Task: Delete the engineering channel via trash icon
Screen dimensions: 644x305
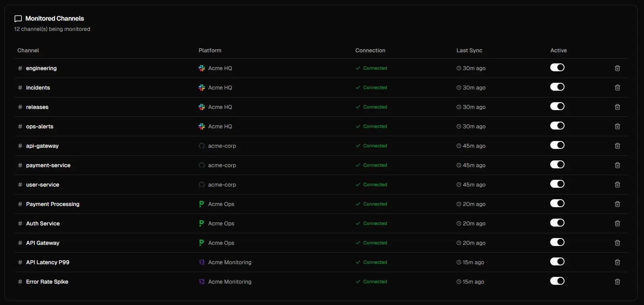Action: point(617,68)
